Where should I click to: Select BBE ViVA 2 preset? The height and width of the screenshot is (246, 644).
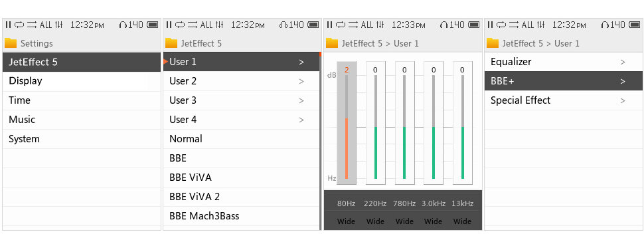242,197
